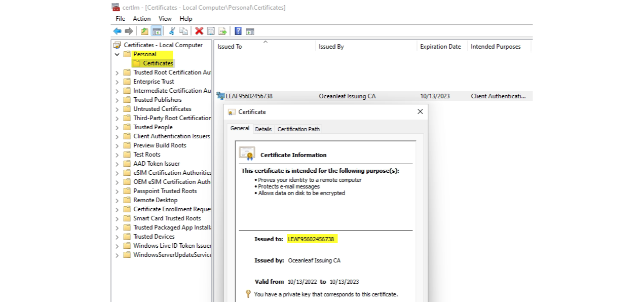The width and height of the screenshot is (644, 305).
Task: Open the Help question mark icon
Action: pos(238,31)
